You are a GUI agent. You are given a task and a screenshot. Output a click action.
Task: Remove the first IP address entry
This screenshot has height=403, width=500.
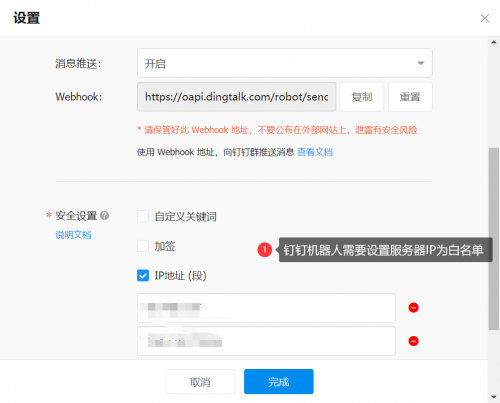point(414,307)
